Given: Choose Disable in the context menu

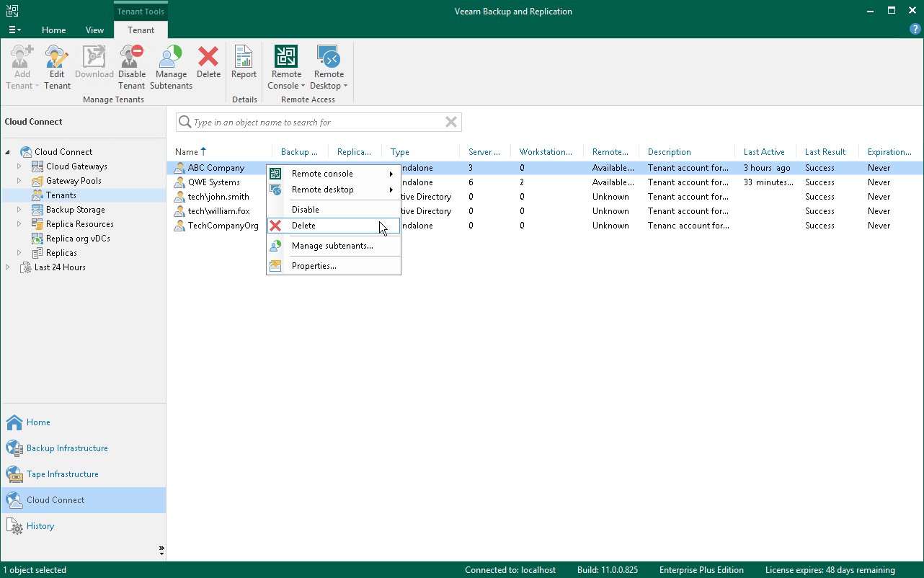Looking at the screenshot, I should (333, 210).
